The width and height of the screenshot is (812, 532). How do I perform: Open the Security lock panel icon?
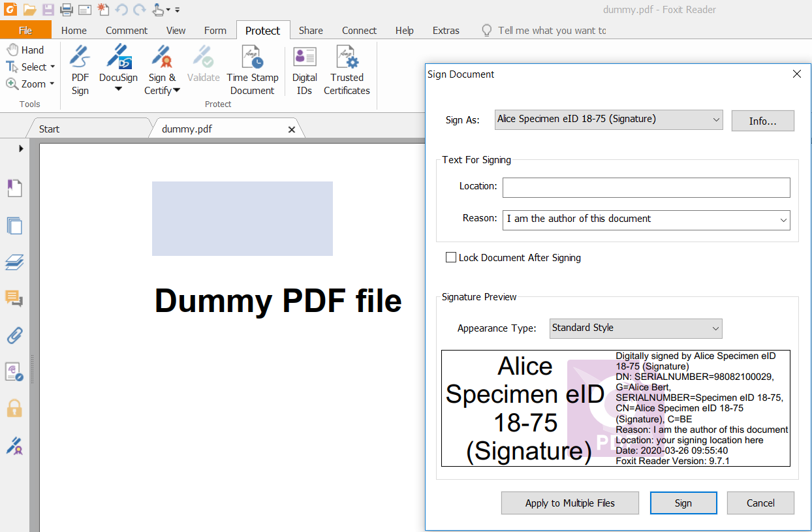pyautogui.click(x=14, y=409)
